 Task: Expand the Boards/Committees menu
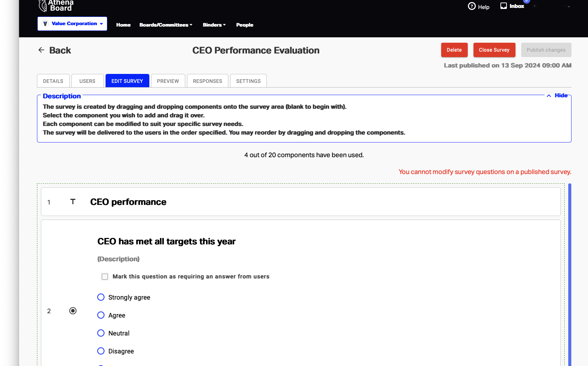coord(166,25)
